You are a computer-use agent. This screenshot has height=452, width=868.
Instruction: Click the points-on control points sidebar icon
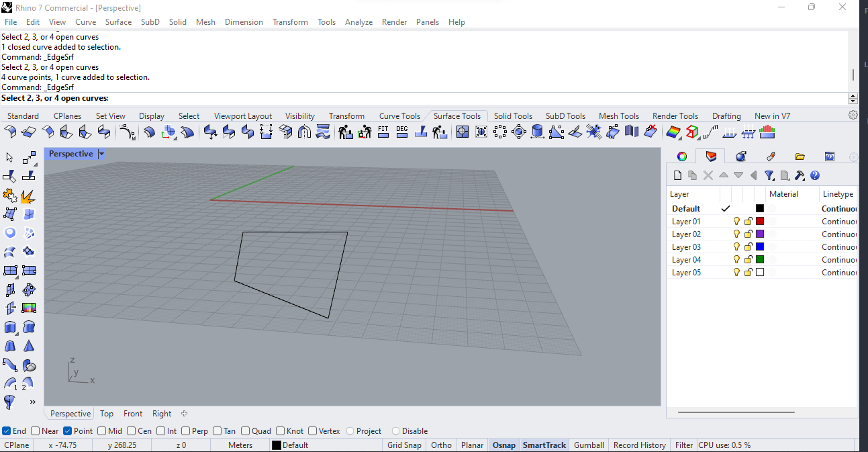(29, 158)
